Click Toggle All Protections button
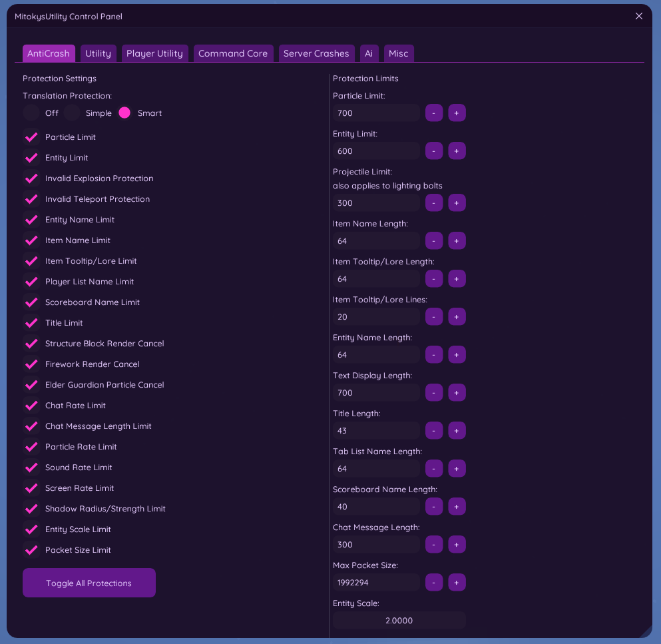The image size is (661, 644). tap(89, 583)
